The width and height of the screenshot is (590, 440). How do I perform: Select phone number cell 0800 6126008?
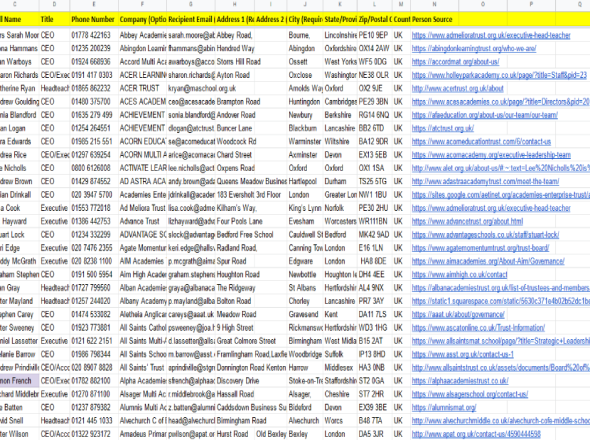pyautogui.click(x=94, y=168)
